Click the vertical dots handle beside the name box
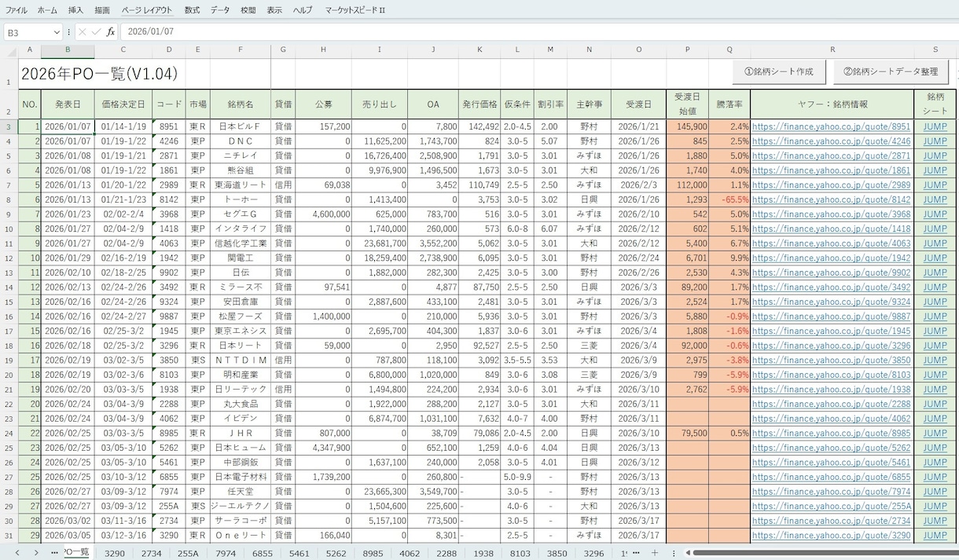The height and width of the screenshot is (560, 959). coord(69,32)
